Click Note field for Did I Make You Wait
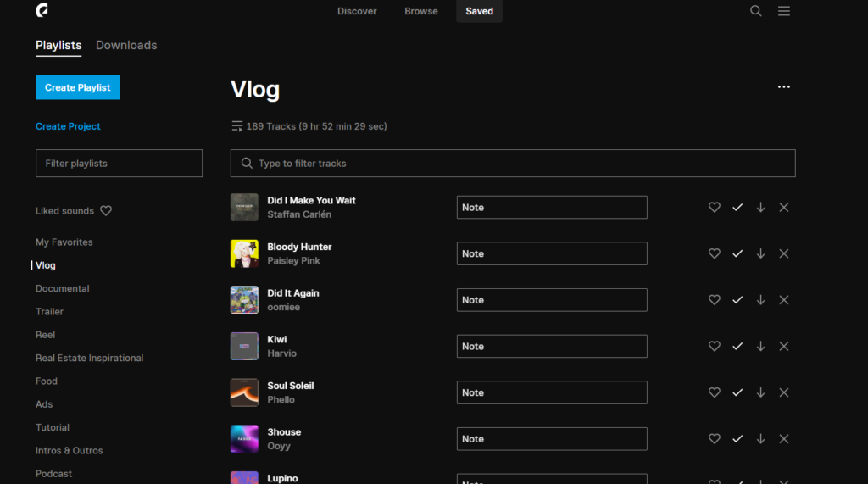This screenshot has height=484, width=868. [x=552, y=207]
